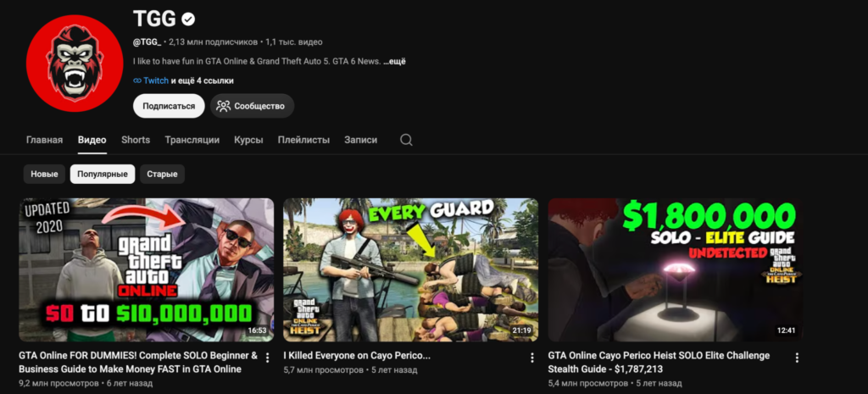Expand channel description with '...ещё'
The image size is (868, 394).
point(395,61)
